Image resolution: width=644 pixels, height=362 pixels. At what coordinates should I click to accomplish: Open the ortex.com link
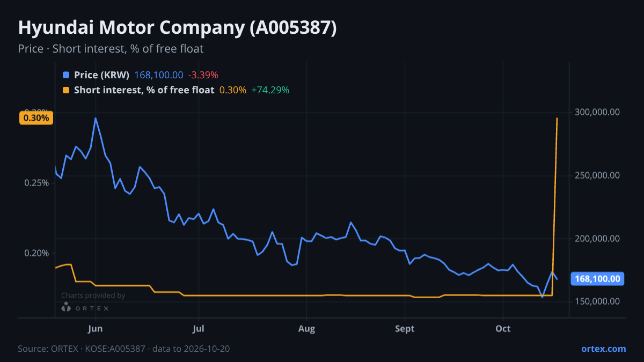[x=603, y=349]
